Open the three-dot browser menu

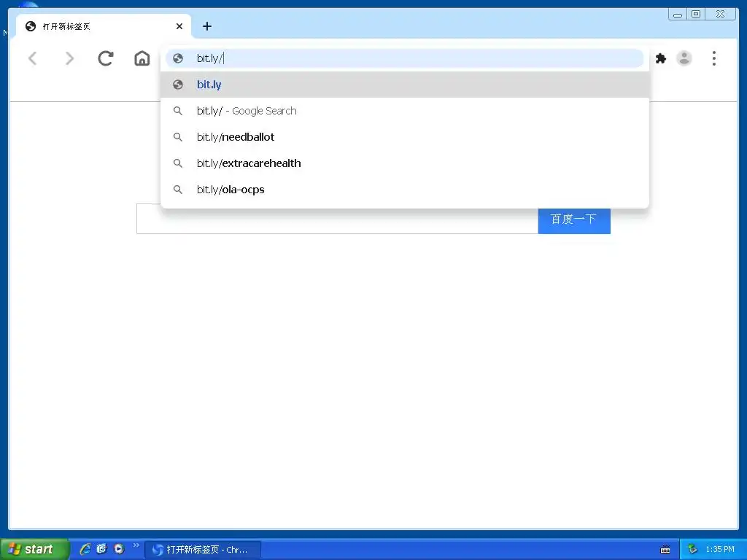713,58
